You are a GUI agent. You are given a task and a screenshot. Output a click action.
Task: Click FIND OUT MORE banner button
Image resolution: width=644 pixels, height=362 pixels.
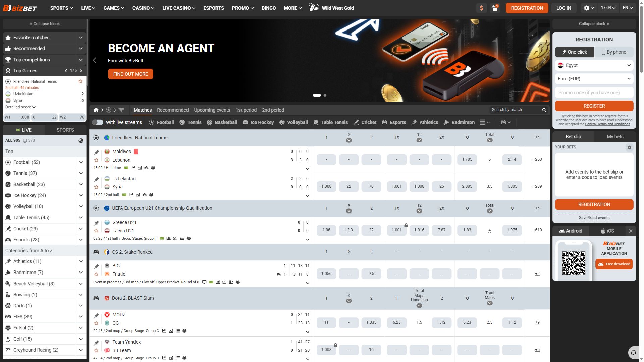tap(130, 74)
